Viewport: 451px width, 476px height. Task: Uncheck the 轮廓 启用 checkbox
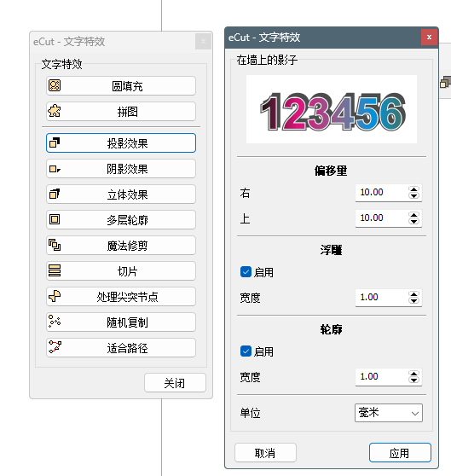pos(246,351)
